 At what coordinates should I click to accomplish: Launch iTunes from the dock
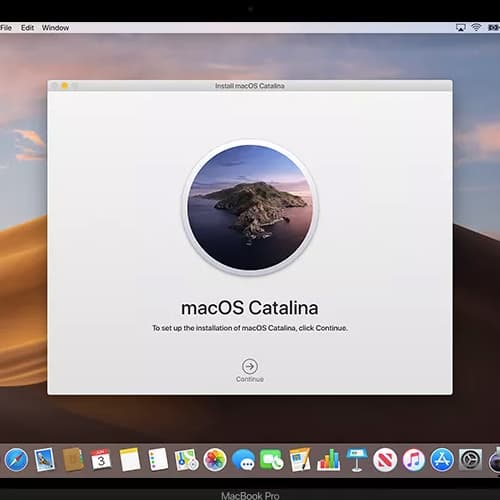coord(414,460)
